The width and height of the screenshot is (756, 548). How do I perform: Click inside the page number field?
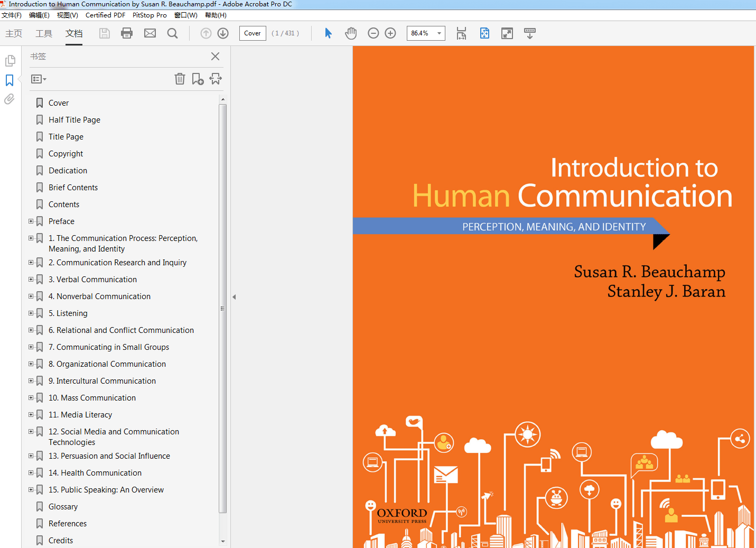click(x=252, y=33)
